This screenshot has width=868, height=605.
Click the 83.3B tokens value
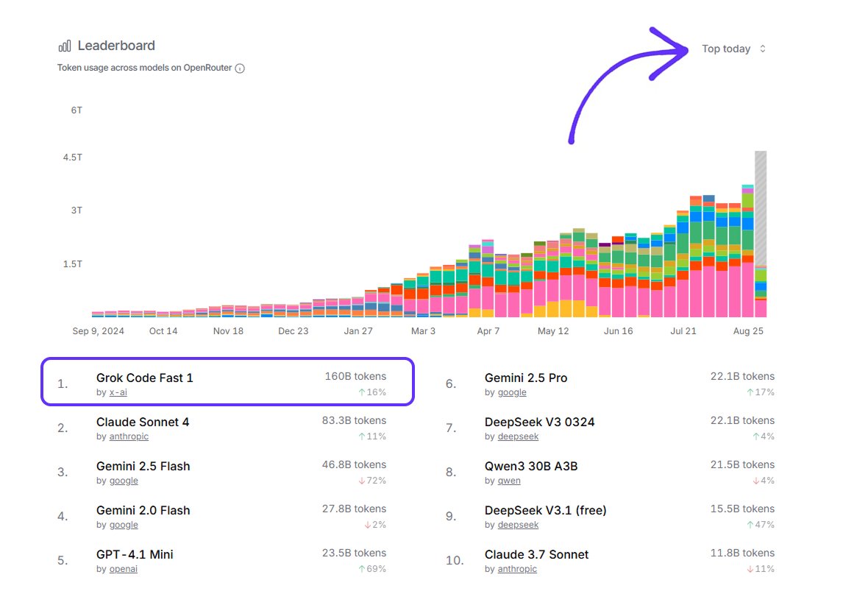click(355, 420)
